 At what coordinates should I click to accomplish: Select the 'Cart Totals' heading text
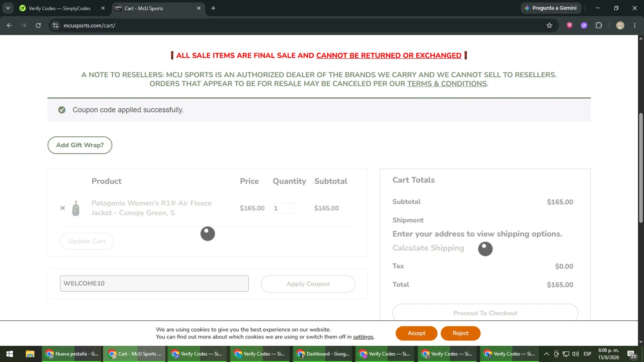[x=413, y=180]
